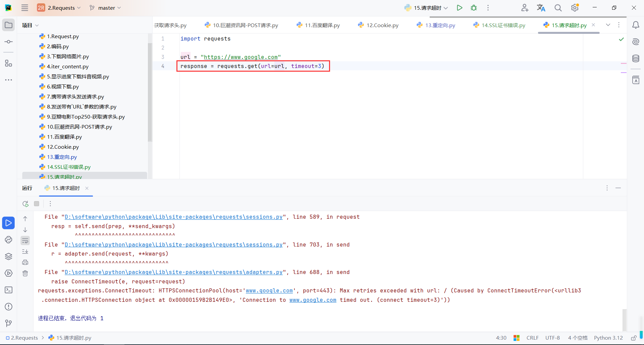Open adapters.py link at line 688
This screenshot has height=345, width=644.
pos(174,272)
